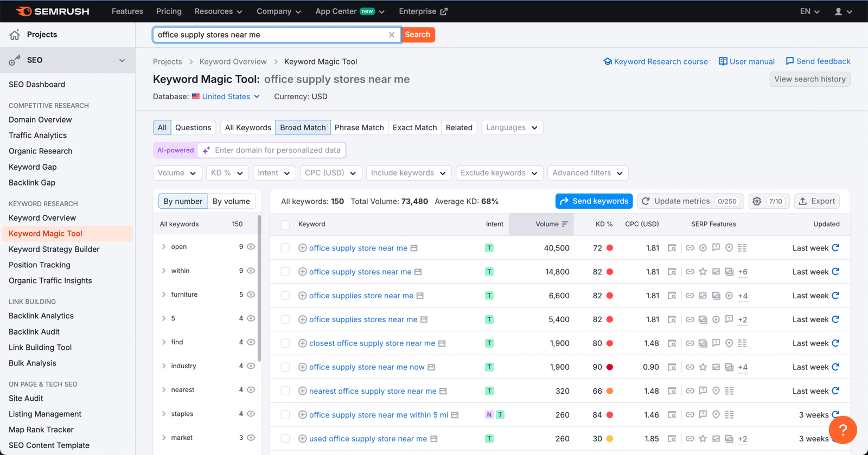
Task: Change the United States database dropdown
Action: 226,97
